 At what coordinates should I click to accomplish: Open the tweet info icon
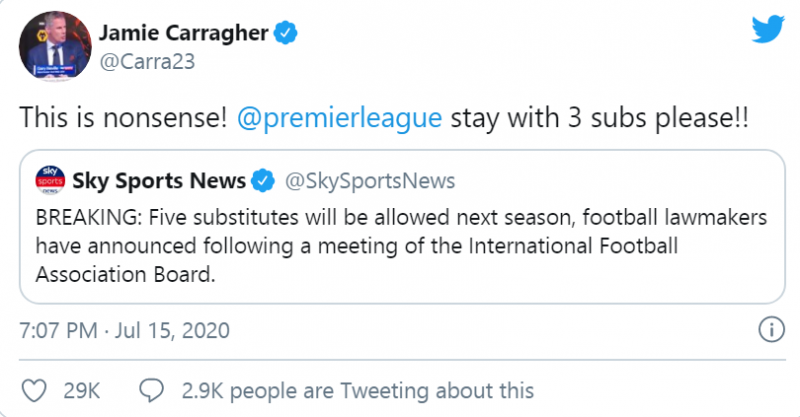(x=769, y=329)
